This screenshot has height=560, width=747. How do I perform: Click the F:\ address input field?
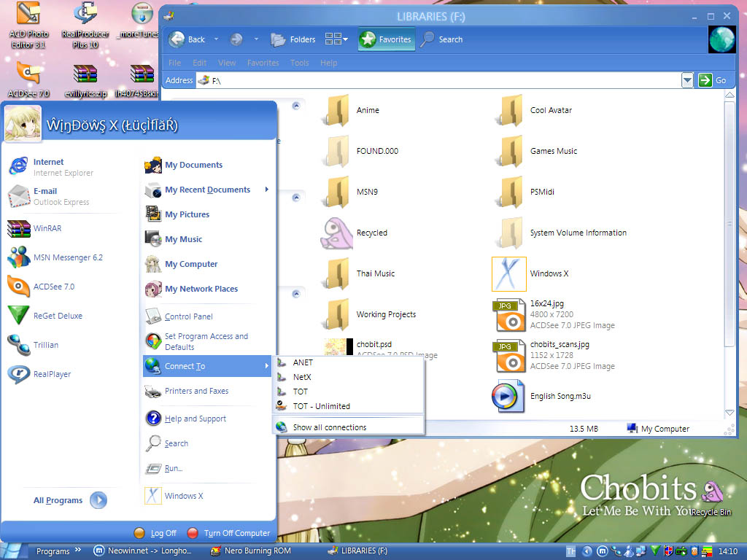438,80
